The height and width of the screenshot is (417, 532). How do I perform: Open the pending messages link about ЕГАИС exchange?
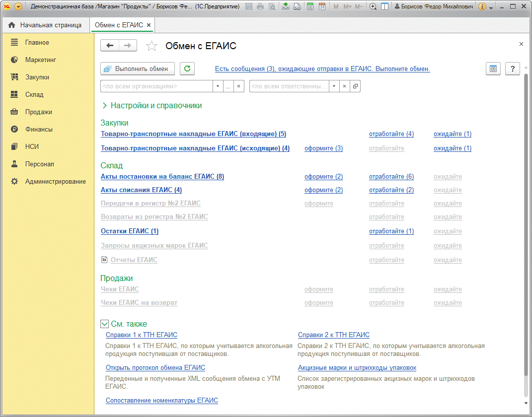point(322,69)
